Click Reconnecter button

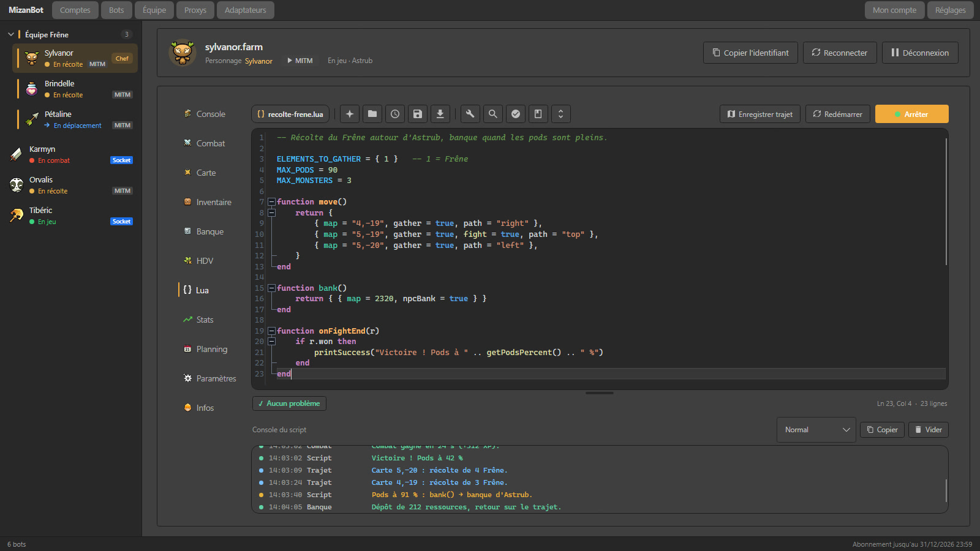(x=840, y=53)
